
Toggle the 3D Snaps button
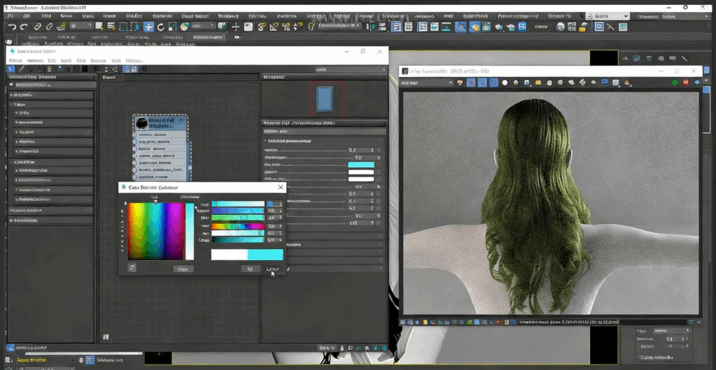262,27
